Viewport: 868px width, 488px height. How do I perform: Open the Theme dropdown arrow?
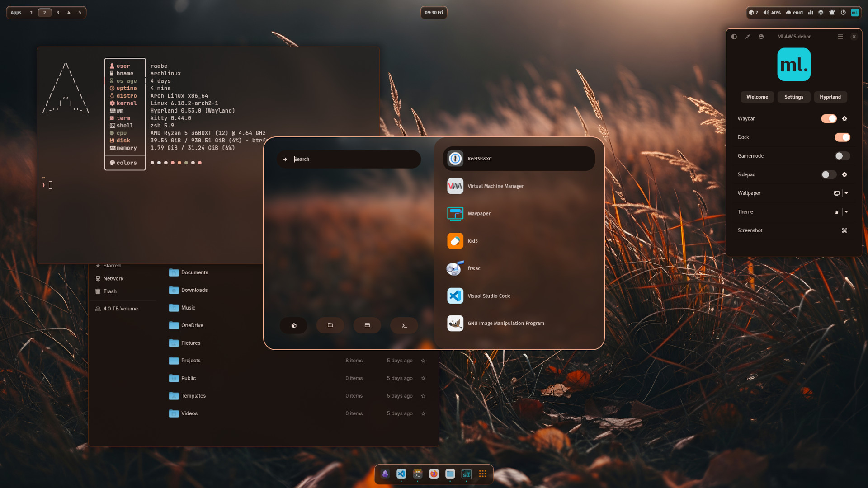pyautogui.click(x=847, y=211)
